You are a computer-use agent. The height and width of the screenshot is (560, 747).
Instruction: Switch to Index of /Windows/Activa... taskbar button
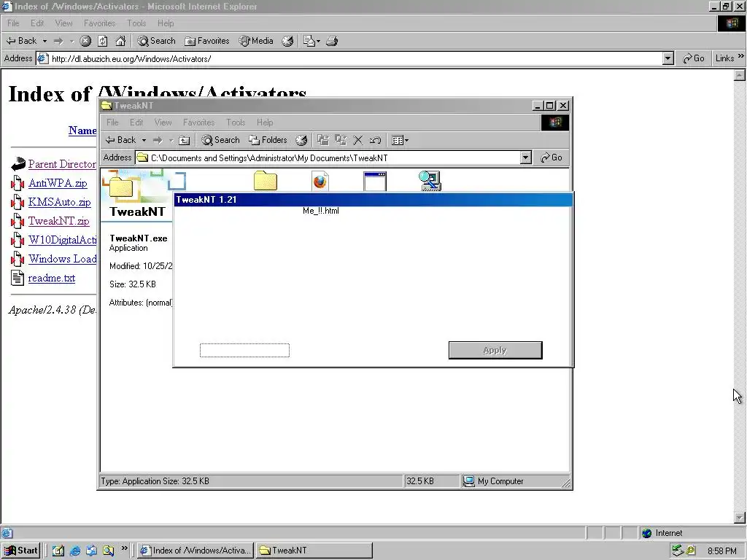[196, 551]
